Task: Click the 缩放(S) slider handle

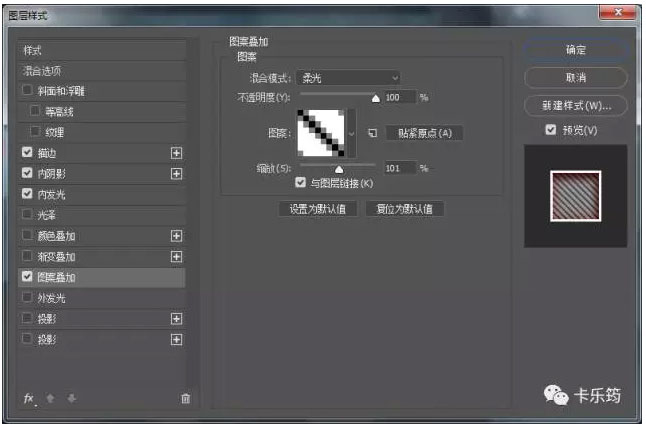Action: click(x=339, y=169)
